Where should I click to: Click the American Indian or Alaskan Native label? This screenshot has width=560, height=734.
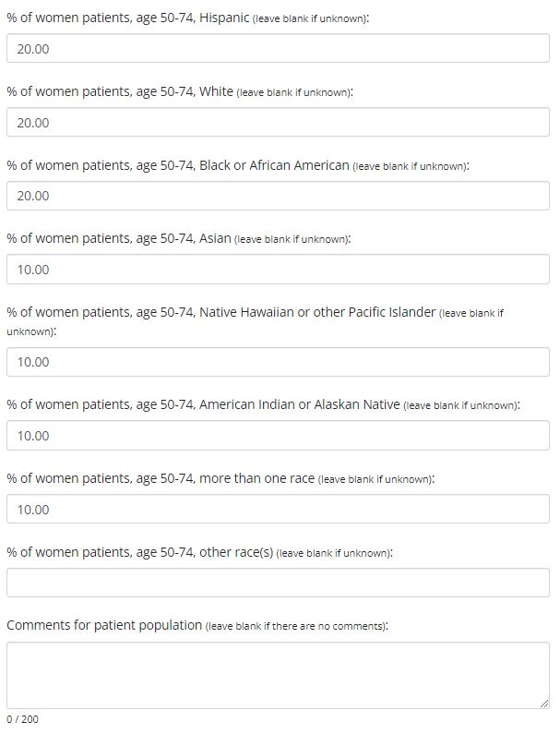pos(204,404)
